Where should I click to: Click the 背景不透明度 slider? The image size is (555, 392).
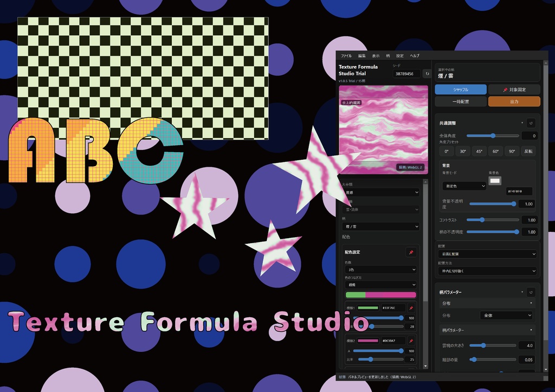pos(493,204)
